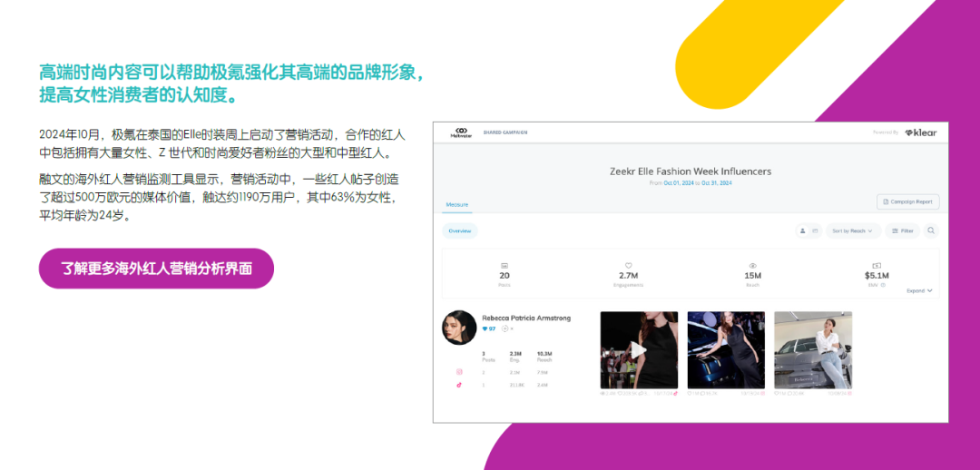Click the plus circle beside score 97
Viewport: 980px width, 470px height.
505,328
